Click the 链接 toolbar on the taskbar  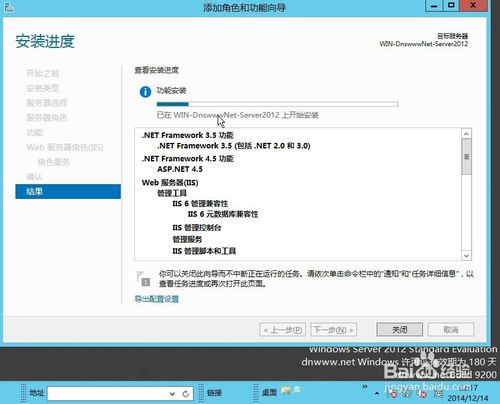click(x=214, y=393)
